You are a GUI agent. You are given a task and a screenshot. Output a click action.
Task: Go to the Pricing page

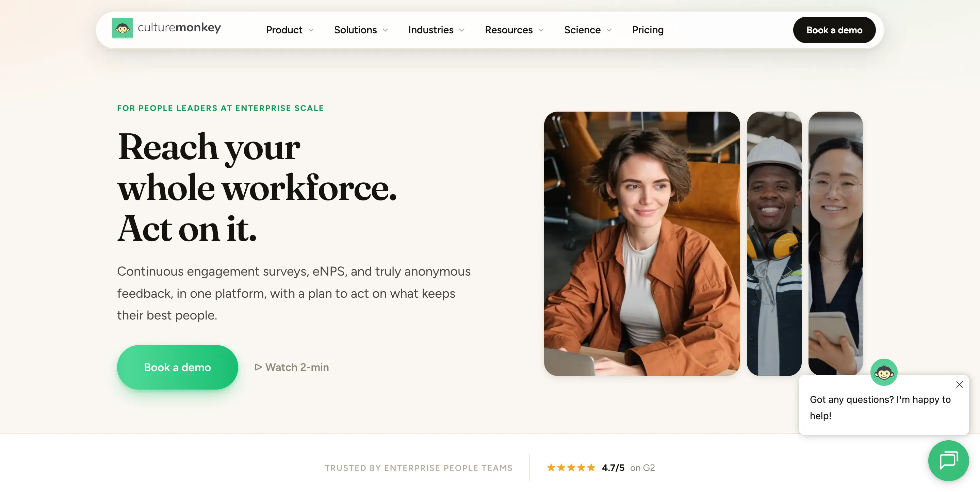point(648,30)
